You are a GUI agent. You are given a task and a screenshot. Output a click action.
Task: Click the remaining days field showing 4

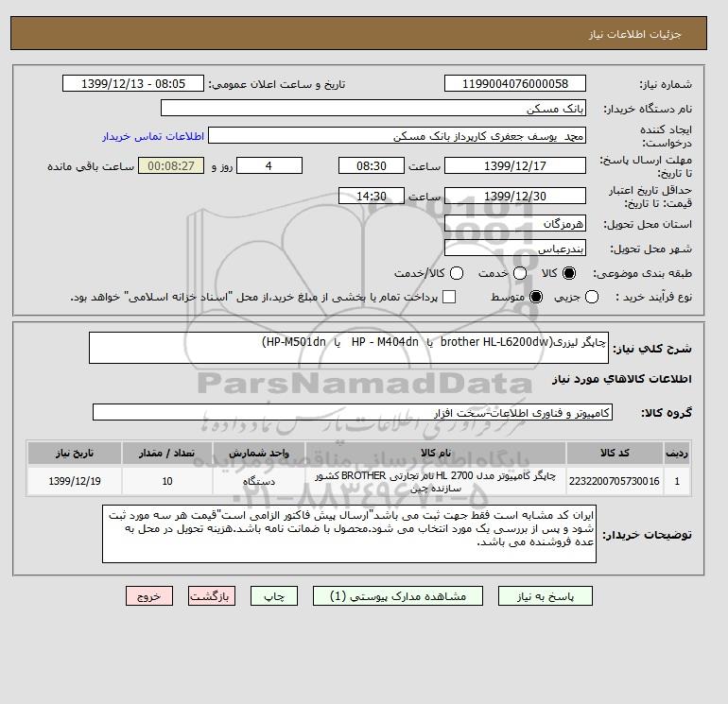click(x=269, y=165)
